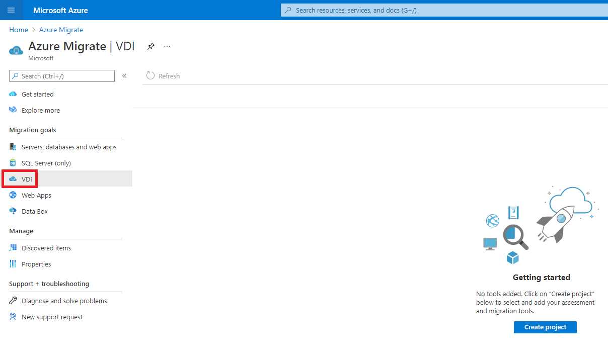Screen dimensions: 608x364
Task: Pin the Azure Migrate blade to dashboard
Action: coord(150,46)
